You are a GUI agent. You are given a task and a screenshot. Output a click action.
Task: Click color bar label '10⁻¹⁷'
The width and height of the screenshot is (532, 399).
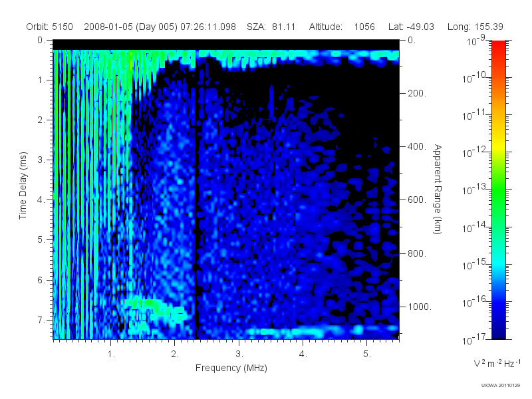tap(475, 339)
